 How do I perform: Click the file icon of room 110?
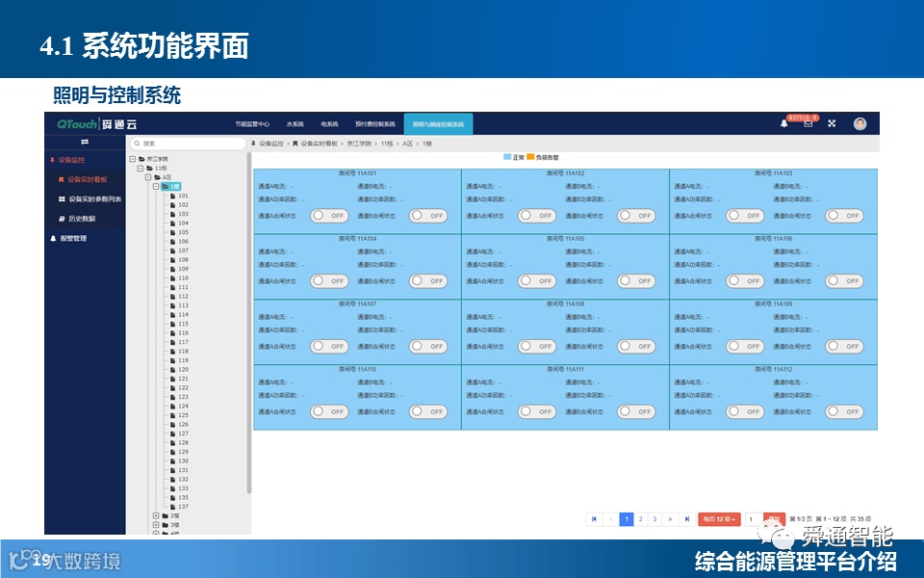172,277
